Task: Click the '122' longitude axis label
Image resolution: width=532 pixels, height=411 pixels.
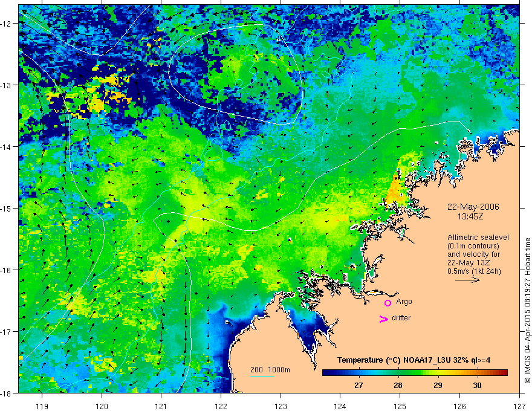Action: pyautogui.click(x=221, y=406)
